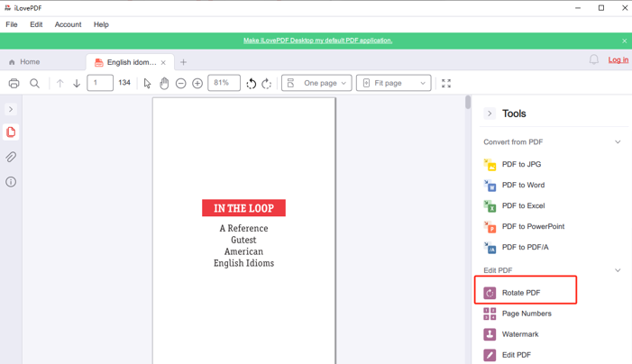The image size is (632, 364).
Task: Select the PDF to Word label
Action: pos(523,186)
